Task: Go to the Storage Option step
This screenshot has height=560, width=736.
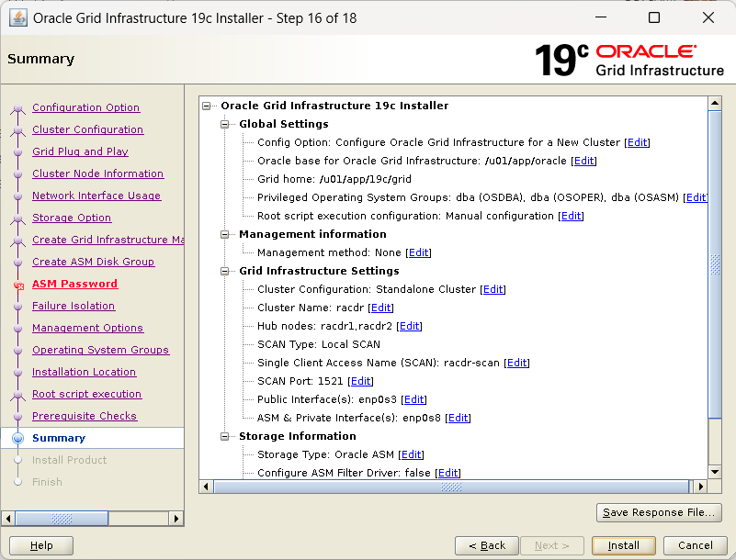Action: click(x=72, y=218)
